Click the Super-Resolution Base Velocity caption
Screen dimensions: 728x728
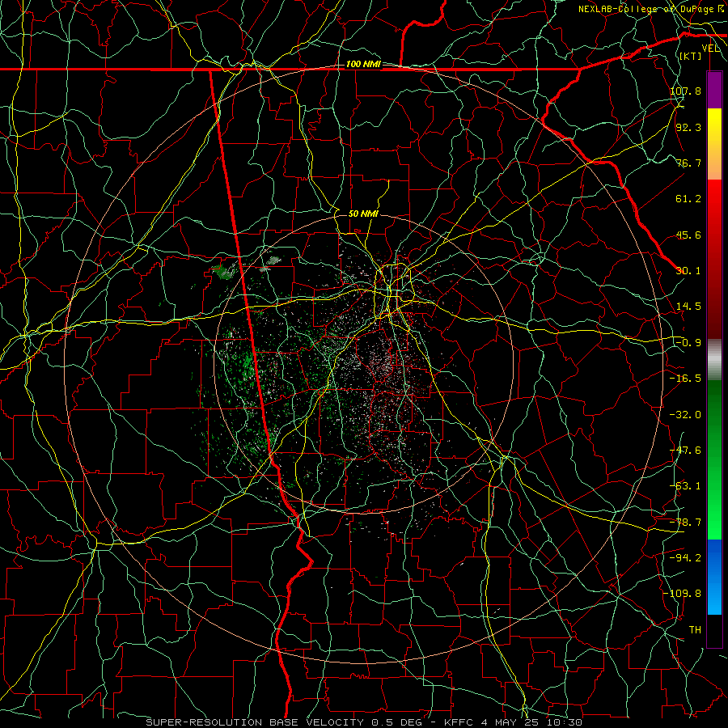pos(364,722)
